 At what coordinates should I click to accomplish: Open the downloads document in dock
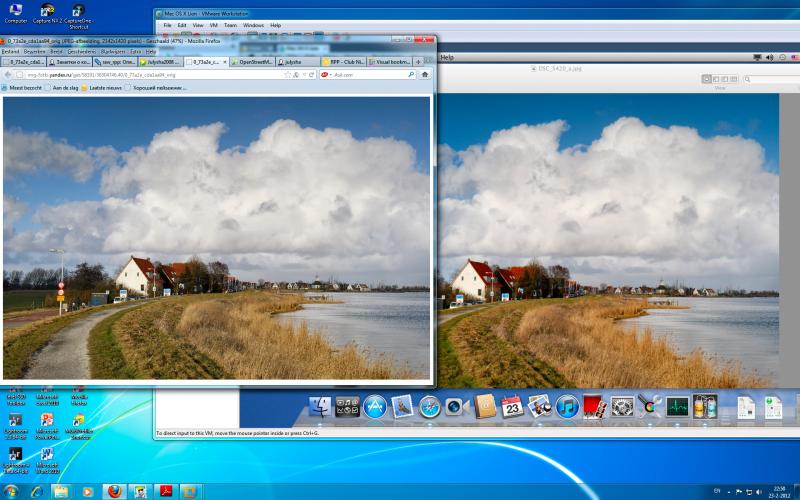[773, 408]
